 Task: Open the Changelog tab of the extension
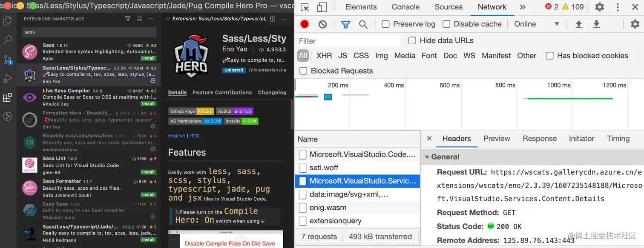[x=272, y=92]
